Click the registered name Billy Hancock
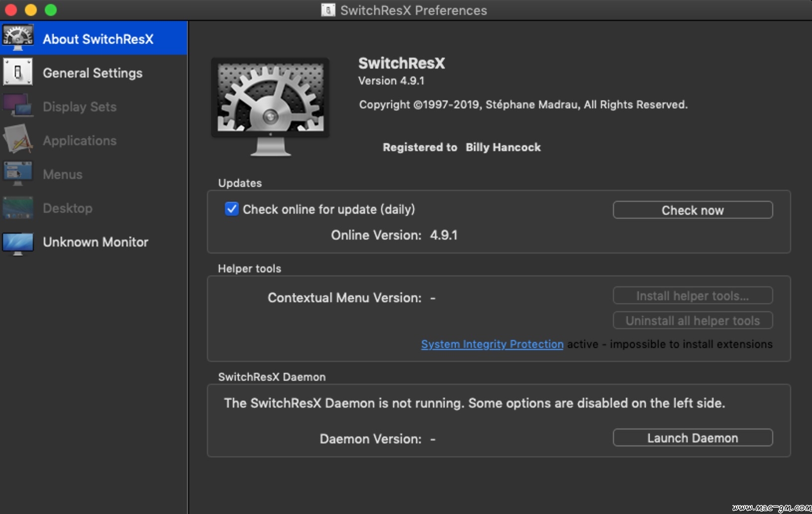This screenshot has height=514, width=812. click(x=503, y=147)
